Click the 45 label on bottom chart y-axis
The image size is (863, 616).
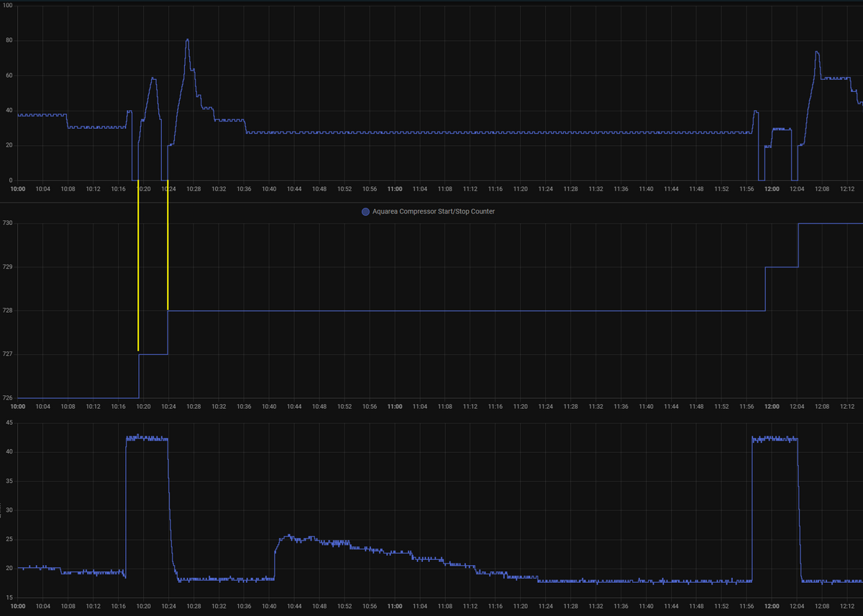(x=9, y=423)
